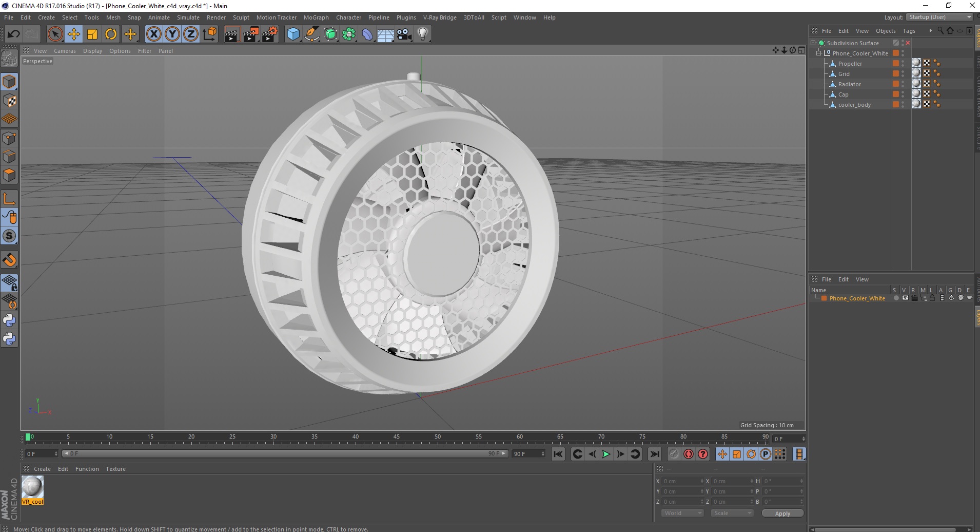Open the MoGraph menu
The width and height of the screenshot is (980, 532).
coord(316,17)
